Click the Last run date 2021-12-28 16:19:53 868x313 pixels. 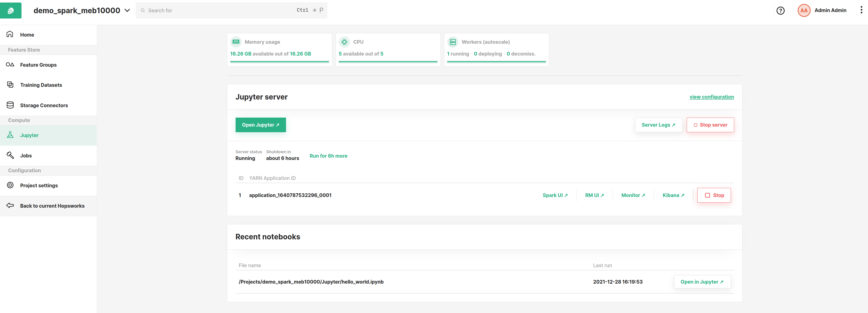click(x=618, y=282)
